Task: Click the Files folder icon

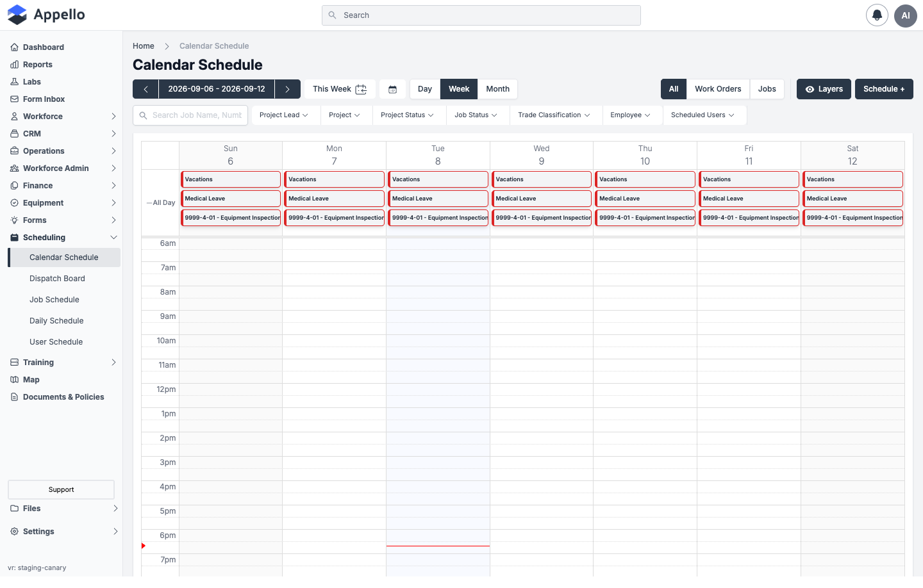Action: click(x=15, y=509)
